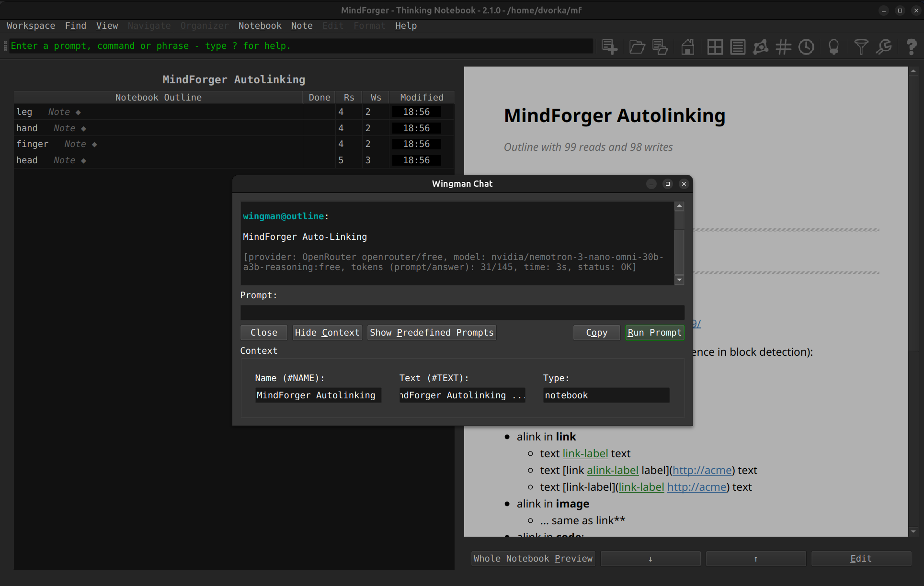
Task: Maximize the Wingman Chat dialog
Action: 668,184
